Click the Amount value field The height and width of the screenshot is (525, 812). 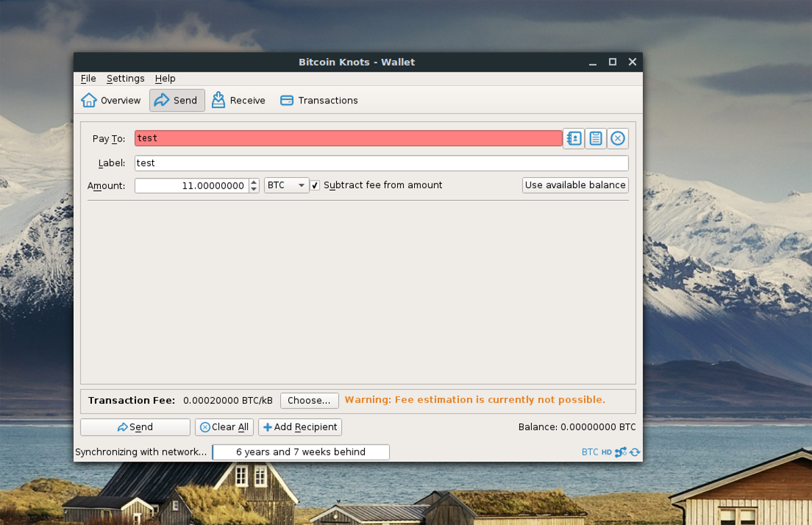pyautogui.click(x=191, y=185)
